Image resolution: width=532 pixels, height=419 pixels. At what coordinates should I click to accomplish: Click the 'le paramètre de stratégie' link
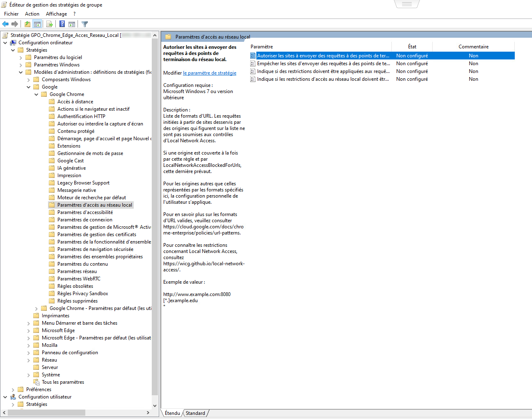point(210,73)
